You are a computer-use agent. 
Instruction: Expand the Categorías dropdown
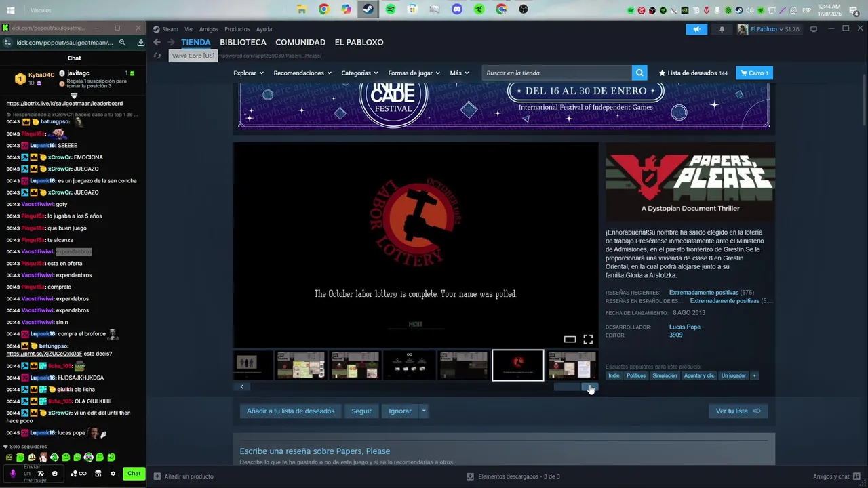click(360, 73)
